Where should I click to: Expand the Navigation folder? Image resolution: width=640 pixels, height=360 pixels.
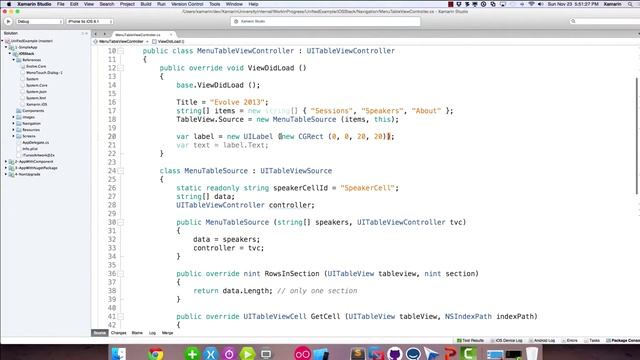[x=13, y=123]
